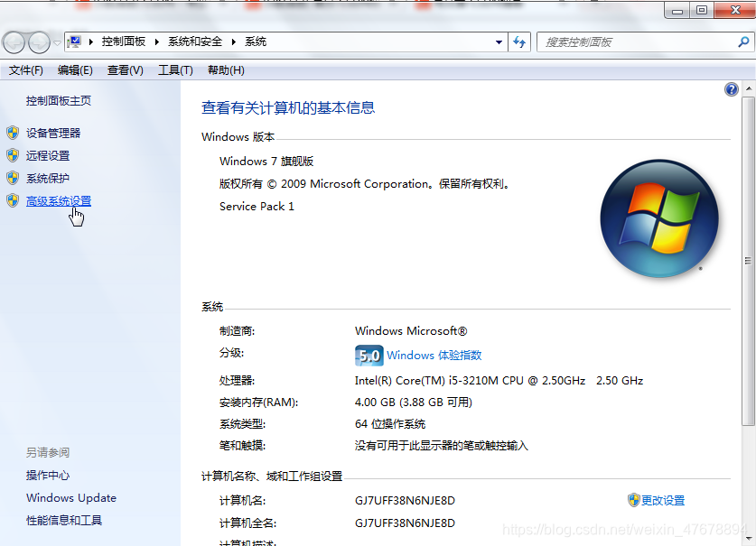756x546 pixels.
Task: Expand the chevron after 控制面板 breadcrumb
Action: 156,42
